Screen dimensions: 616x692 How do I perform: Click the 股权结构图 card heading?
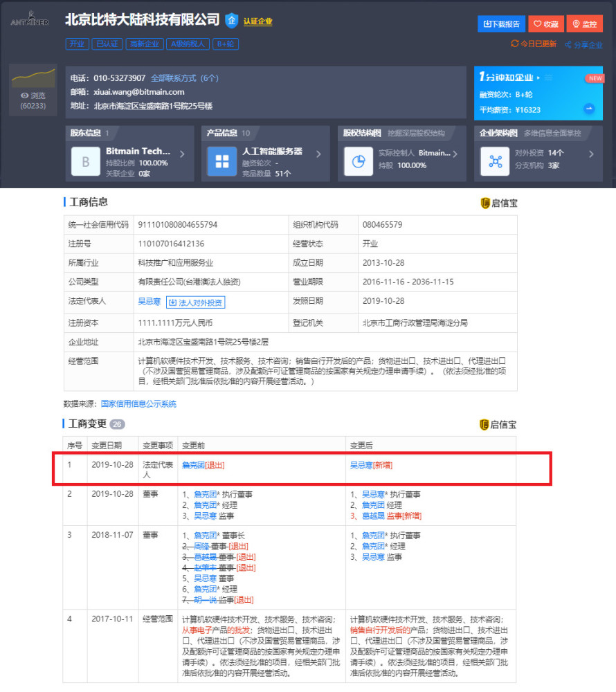click(362, 133)
